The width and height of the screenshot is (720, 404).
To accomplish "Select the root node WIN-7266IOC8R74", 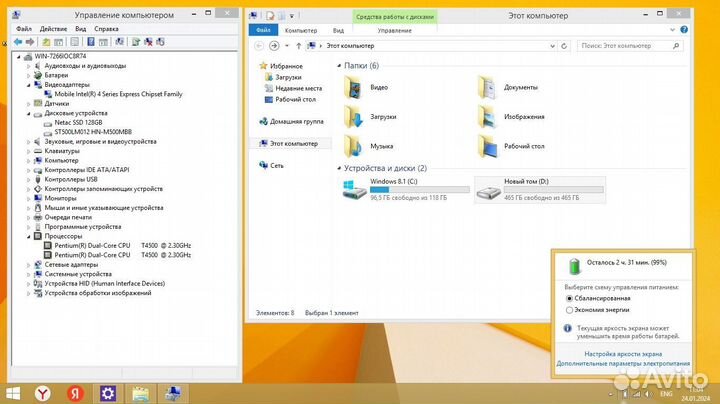I will (60, 56).
